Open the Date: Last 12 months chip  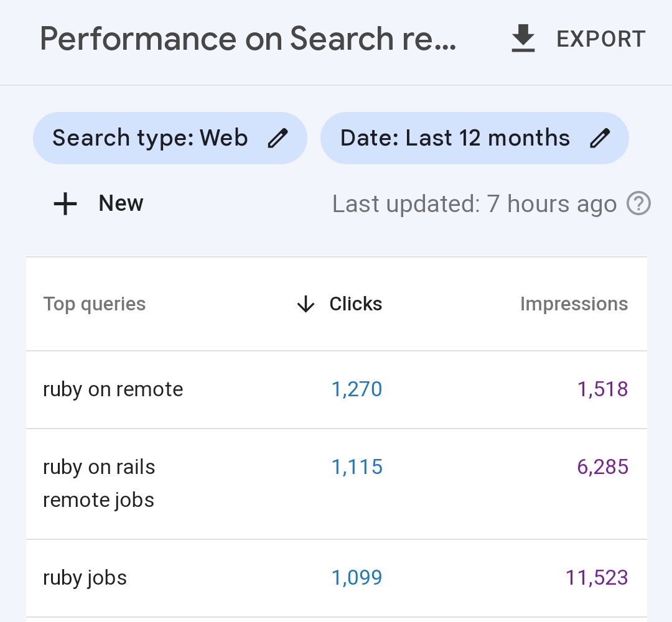point(474,138)
